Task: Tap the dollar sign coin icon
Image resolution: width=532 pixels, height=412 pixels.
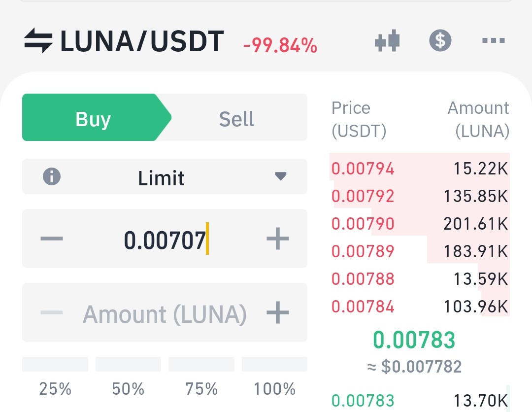Action: click(440, 40)
